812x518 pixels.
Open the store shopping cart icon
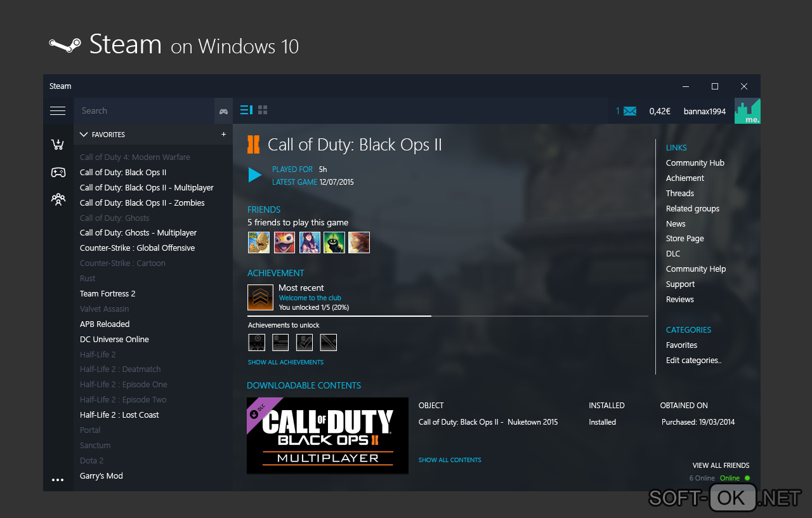pyautogui.click(x=58, y=145)
